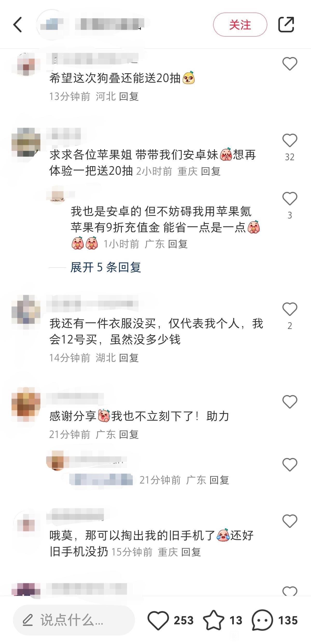Follow the author with 关注 button
The image size is (311, 644).
(240, 25)
